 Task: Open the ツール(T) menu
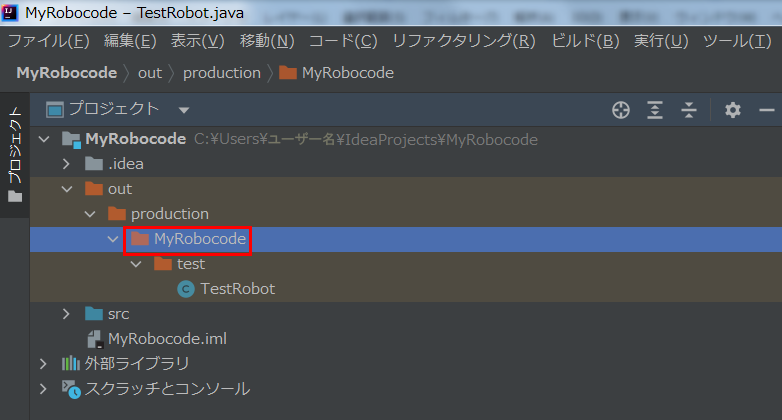(x=737, y=41)
